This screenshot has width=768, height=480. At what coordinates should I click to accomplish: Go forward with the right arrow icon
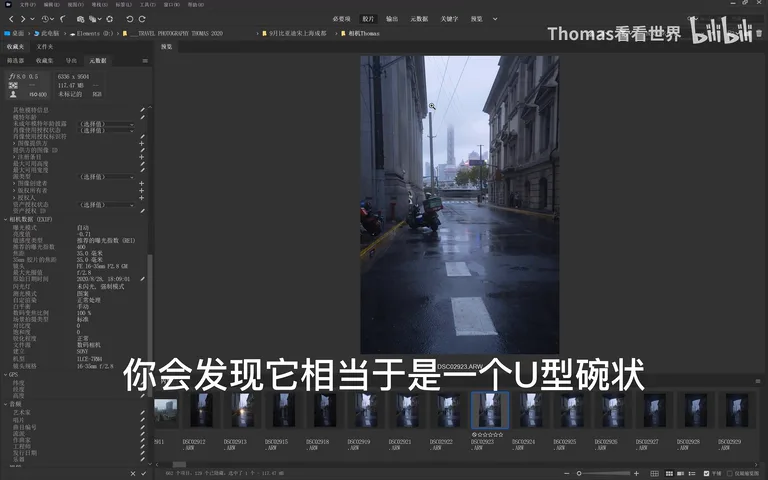coord(23,19)
